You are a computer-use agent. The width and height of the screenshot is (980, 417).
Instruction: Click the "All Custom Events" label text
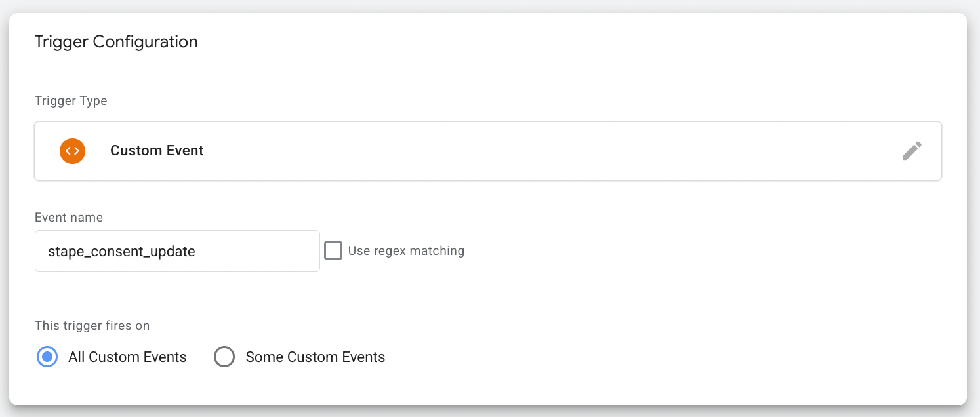pos(127,357)
